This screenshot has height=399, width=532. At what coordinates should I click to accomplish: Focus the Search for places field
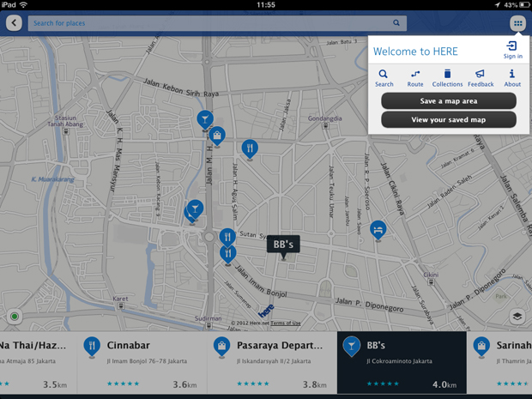(217, 23)
